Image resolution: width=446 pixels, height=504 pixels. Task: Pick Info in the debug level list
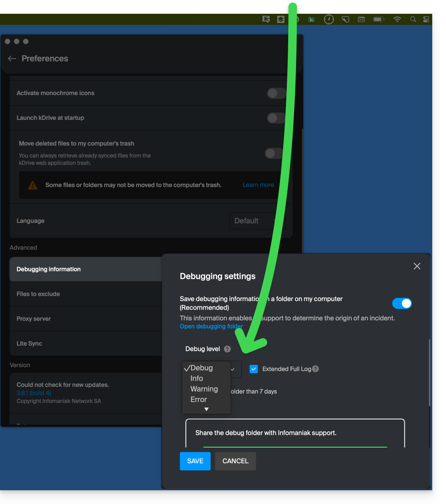coord(197,379)
